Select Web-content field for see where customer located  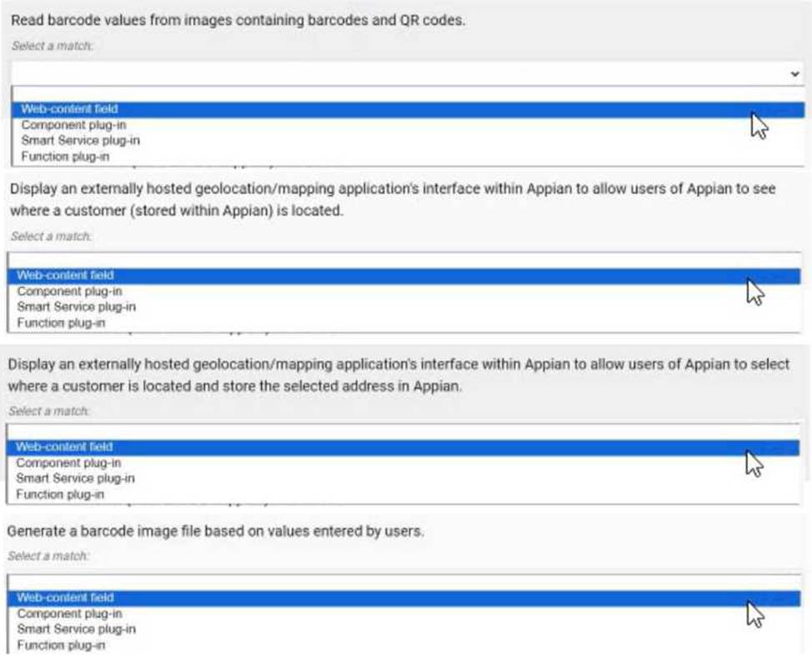click(404, 276)
